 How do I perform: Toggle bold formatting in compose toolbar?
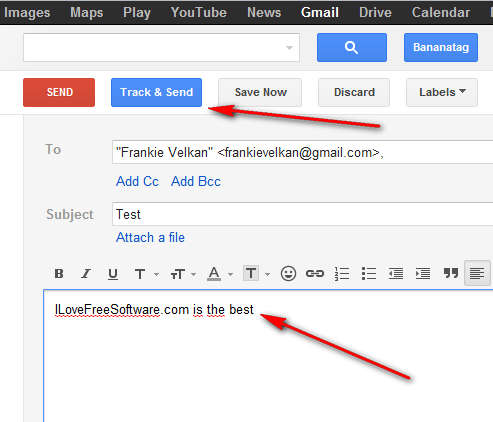click(x=59, y=274)
